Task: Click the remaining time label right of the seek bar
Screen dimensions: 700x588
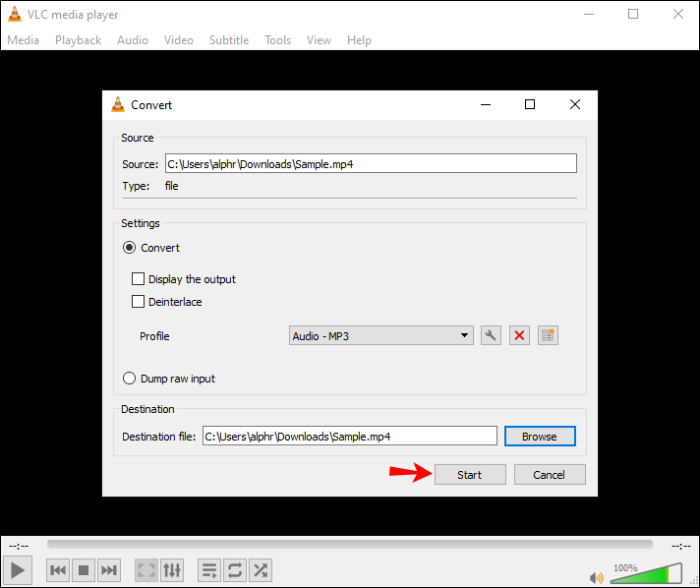Action: (681, 546)
